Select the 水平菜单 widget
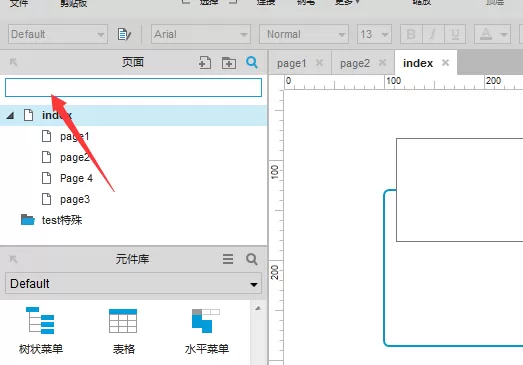The image size is (523, 365). point(206,330)
